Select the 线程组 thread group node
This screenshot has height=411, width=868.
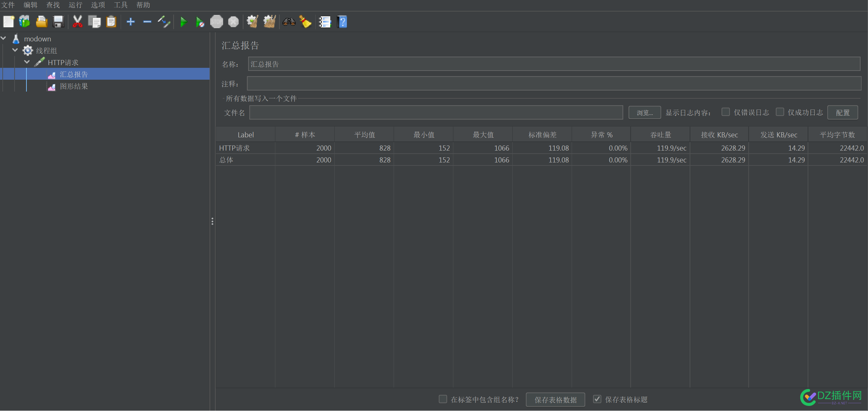tap(46, 51)
